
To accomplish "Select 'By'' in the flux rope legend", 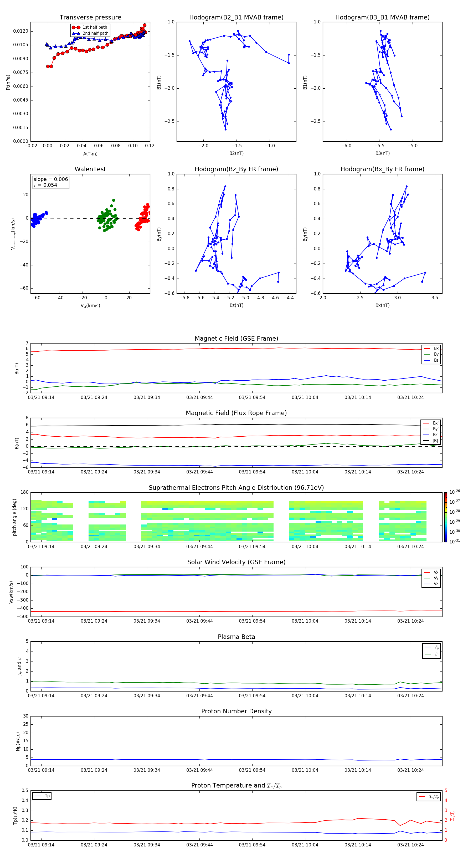I will point(431,429).
